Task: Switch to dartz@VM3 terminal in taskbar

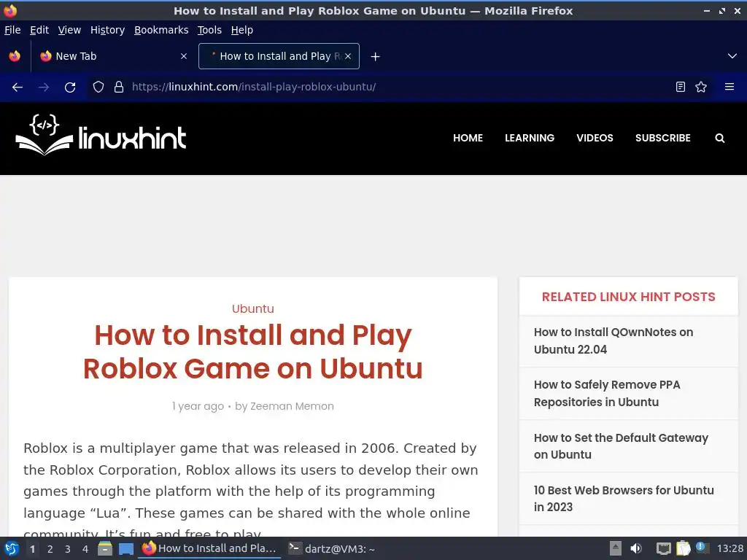Action: (x=332, y=548)
